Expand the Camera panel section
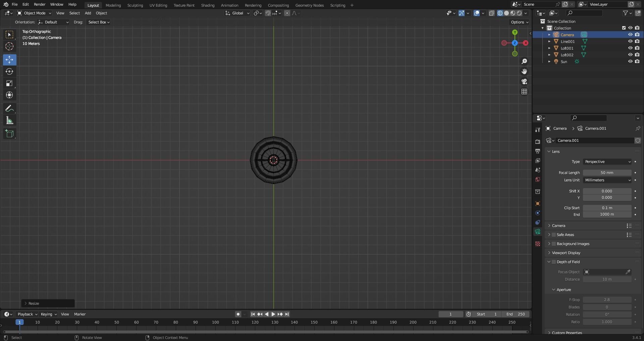This screenshot has width=644, height=341. (x=558, y=226)
